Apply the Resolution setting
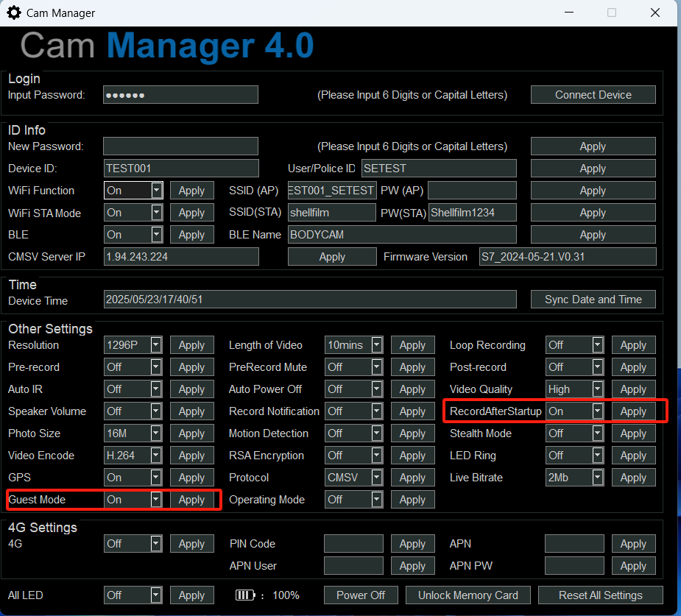 point(191,345)
